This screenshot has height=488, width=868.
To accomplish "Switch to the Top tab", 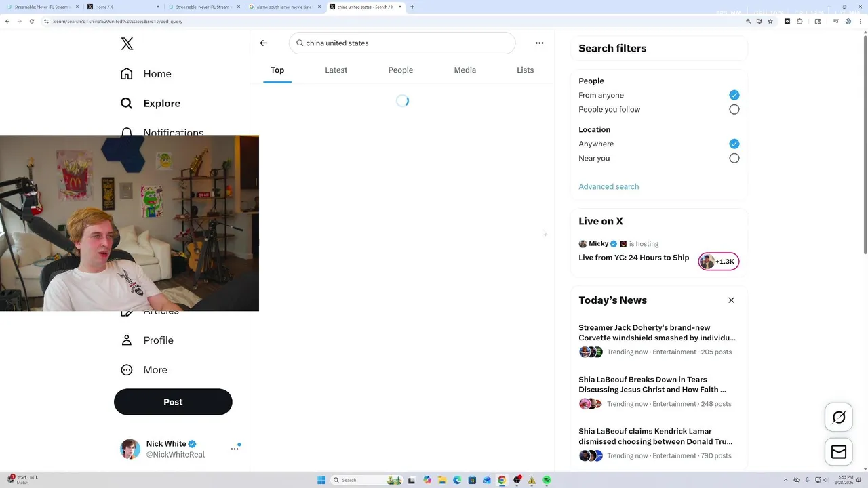I will pos(277,70).
